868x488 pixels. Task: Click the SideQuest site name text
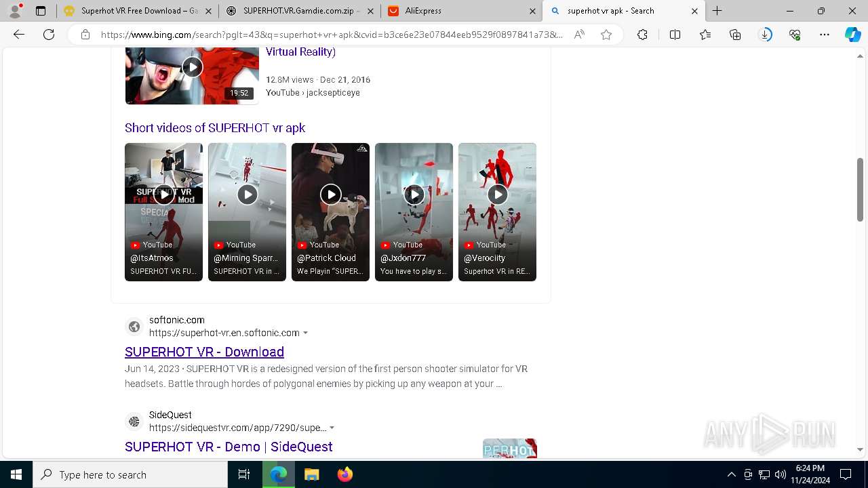pos(170,415)
